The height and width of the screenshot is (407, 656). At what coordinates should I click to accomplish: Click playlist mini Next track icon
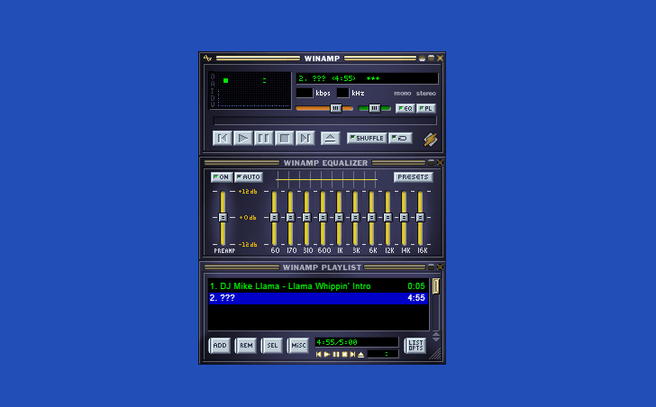pyautogui.click(x=353, y=354)
